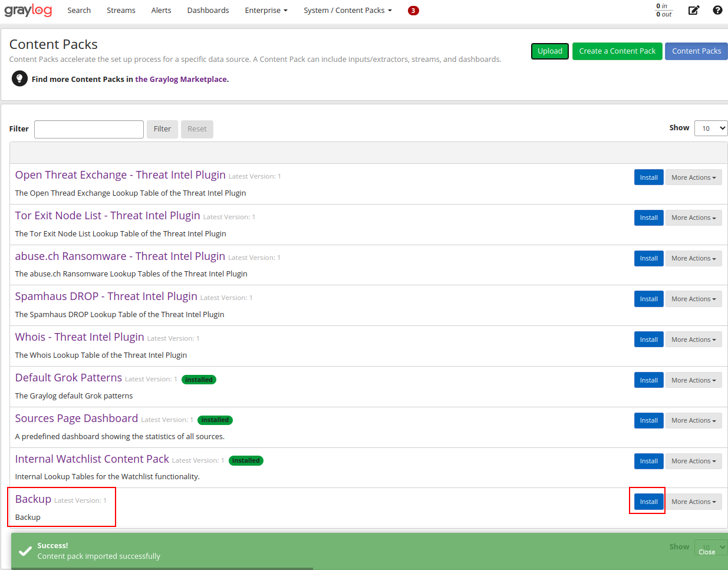The width and height of the screenshot is (728, 570).
Task: Click 'Internal Lookup Tables for the Watchlist functionality.' text
Action: click(x=107, y=477)
